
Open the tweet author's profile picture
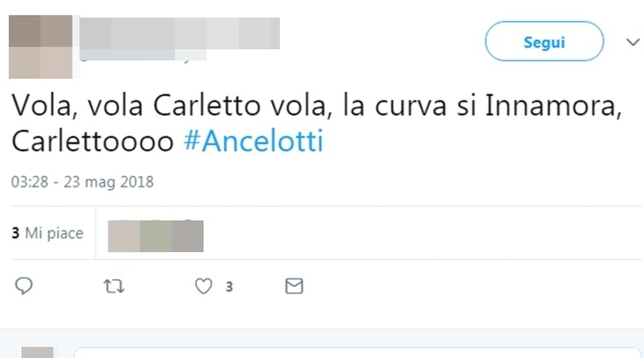pyautogui.click(x=40, y=46)
